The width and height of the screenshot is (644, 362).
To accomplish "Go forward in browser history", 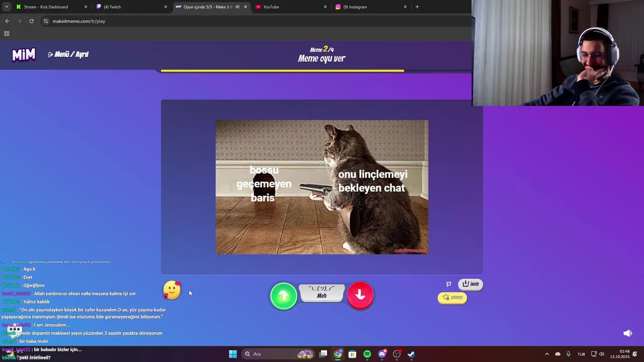I will tap(19, 21).
